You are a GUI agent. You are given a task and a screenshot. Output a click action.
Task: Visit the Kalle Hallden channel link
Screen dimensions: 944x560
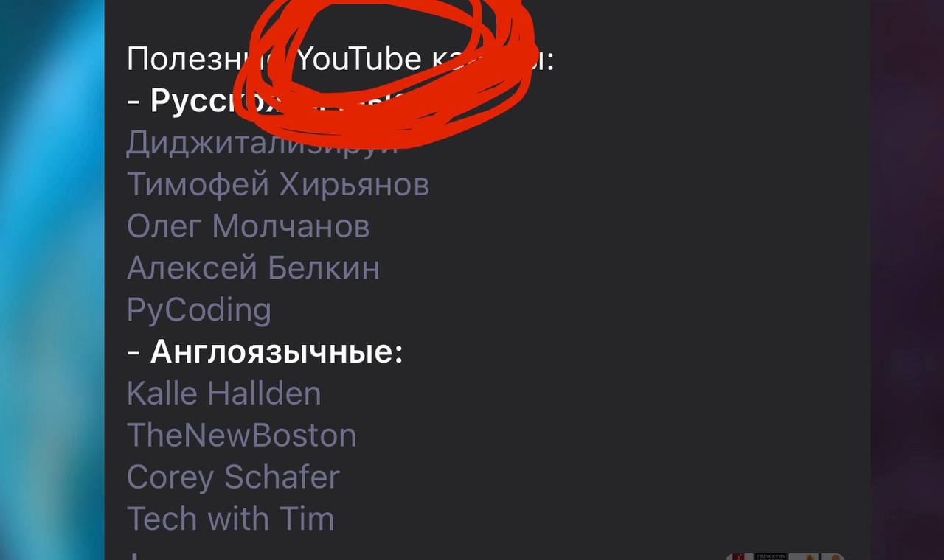pos(224,393)
